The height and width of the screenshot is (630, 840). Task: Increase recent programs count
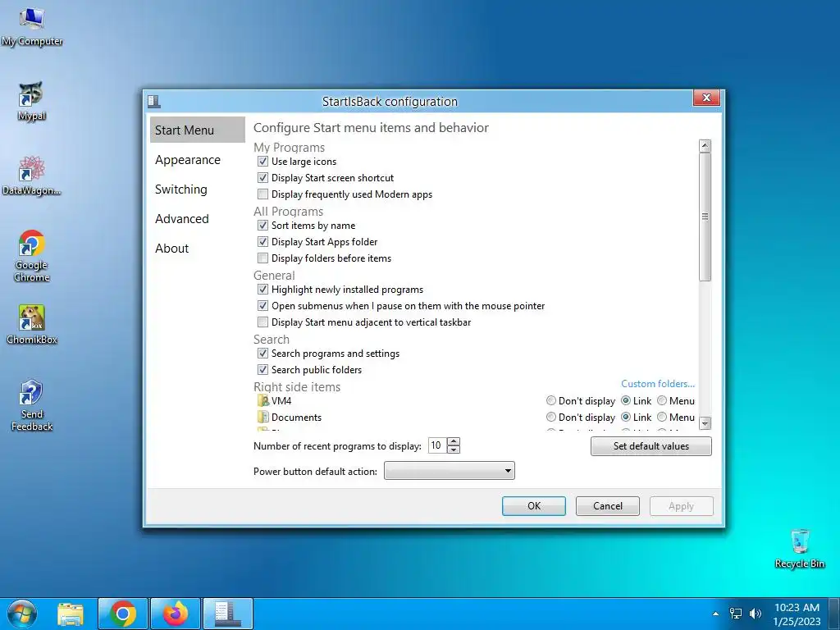tap(454, 441)
